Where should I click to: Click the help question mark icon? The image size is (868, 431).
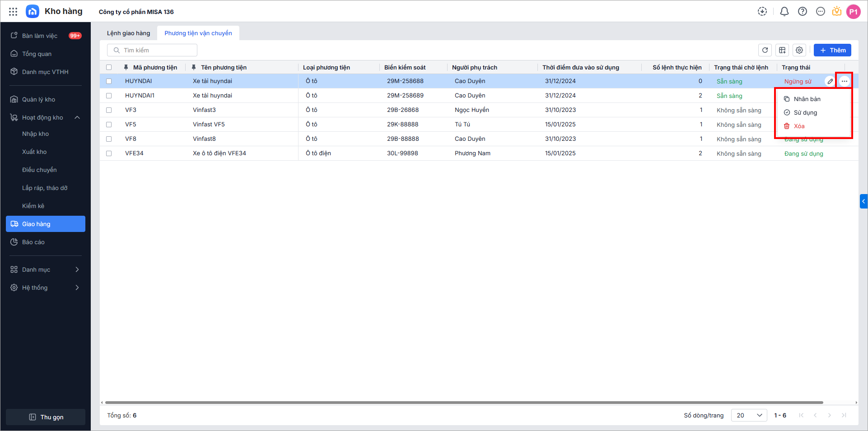point(803,12)
